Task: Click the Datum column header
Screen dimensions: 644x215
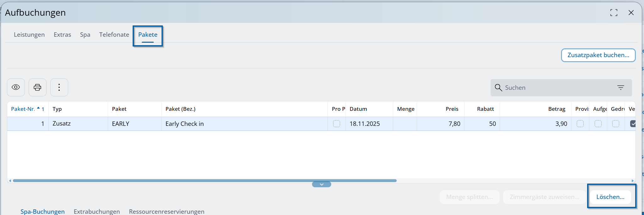Action: (358, 109)
